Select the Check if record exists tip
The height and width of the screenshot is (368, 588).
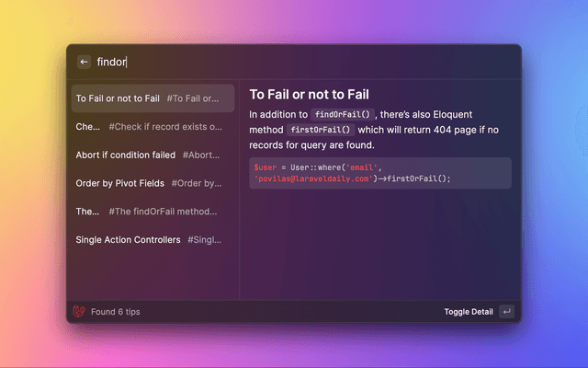[x=153, y=127]
